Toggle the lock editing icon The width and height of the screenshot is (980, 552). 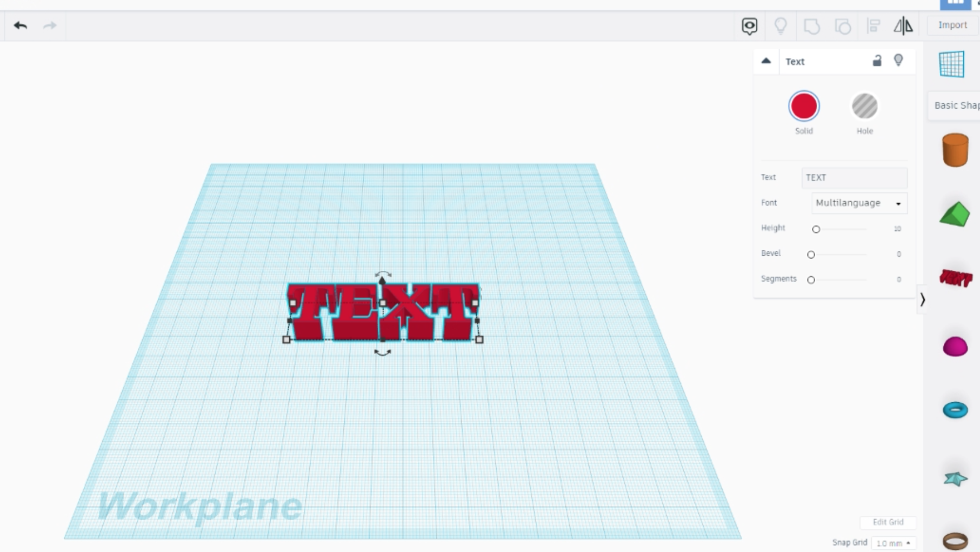[x=877, y=61]
